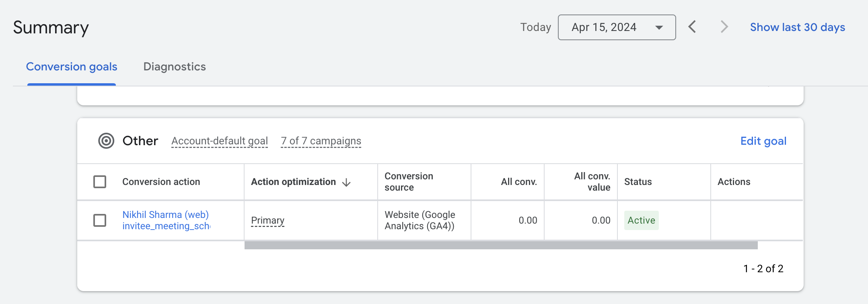Click the Account-default goal label
868x304 pixels.
(220, 141)
